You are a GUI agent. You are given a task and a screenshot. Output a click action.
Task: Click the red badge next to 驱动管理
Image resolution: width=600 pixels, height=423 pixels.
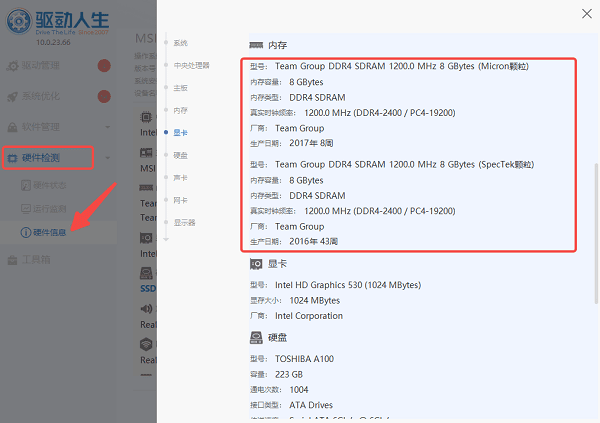[x=104, y=66]
